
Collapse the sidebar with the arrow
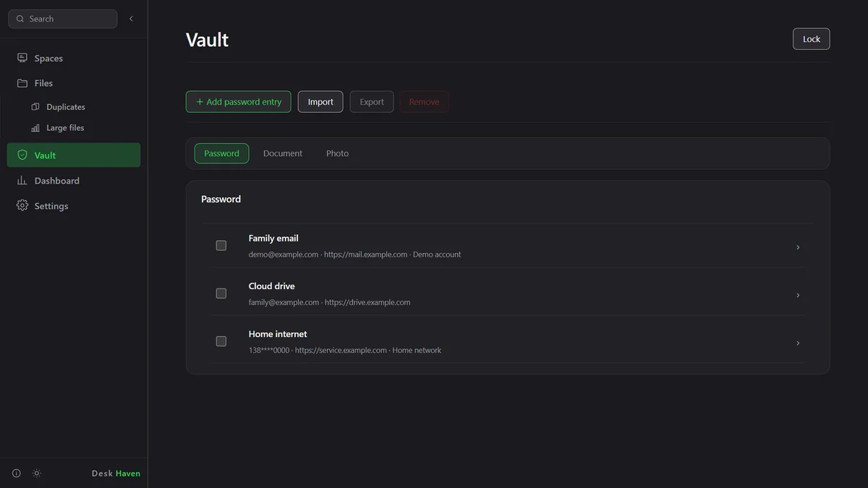pyautogui.click(x=131, y=19)
